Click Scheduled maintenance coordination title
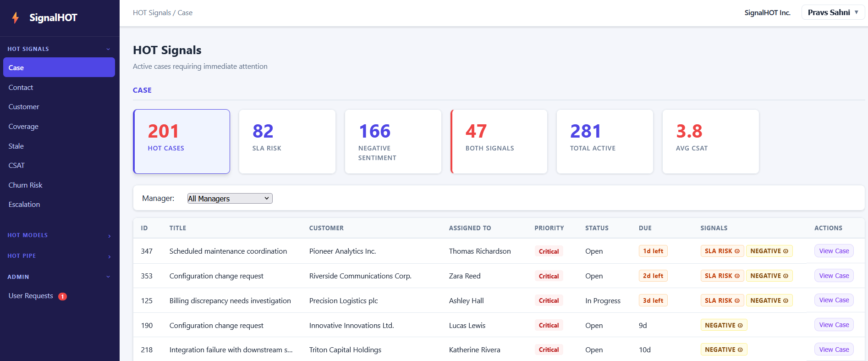The width and height of the screenshot is (868, 361). pyautogui.click(x=228, y=251)
